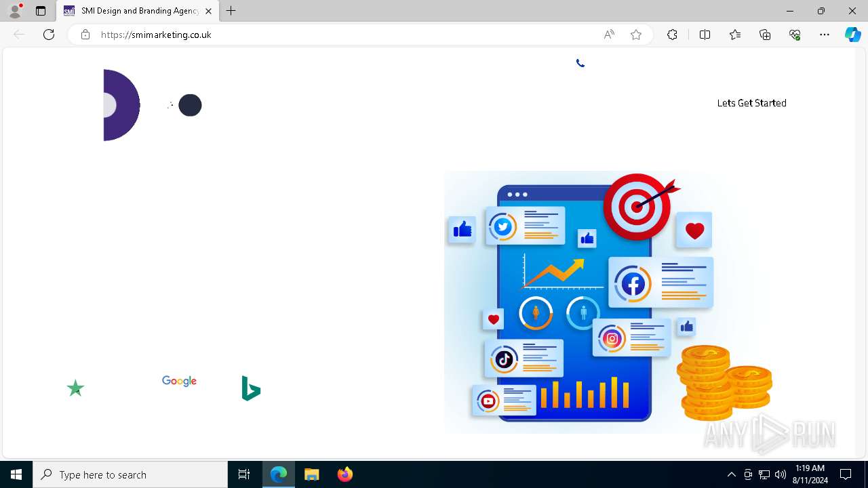
Task: Open Task View on the taskbar
Action: click(x=244, y=474)
